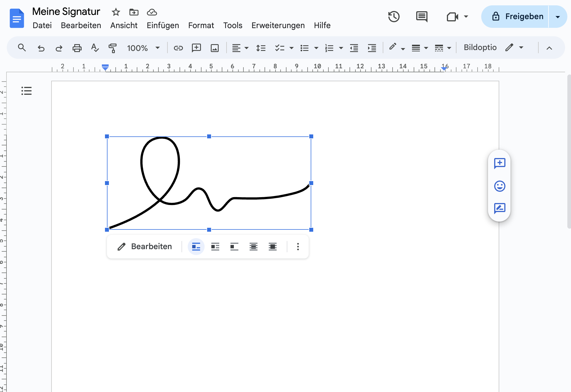The image size is (571, 392).
Task: Click the bottom-center resize handle of drawing
Action: 209,230
